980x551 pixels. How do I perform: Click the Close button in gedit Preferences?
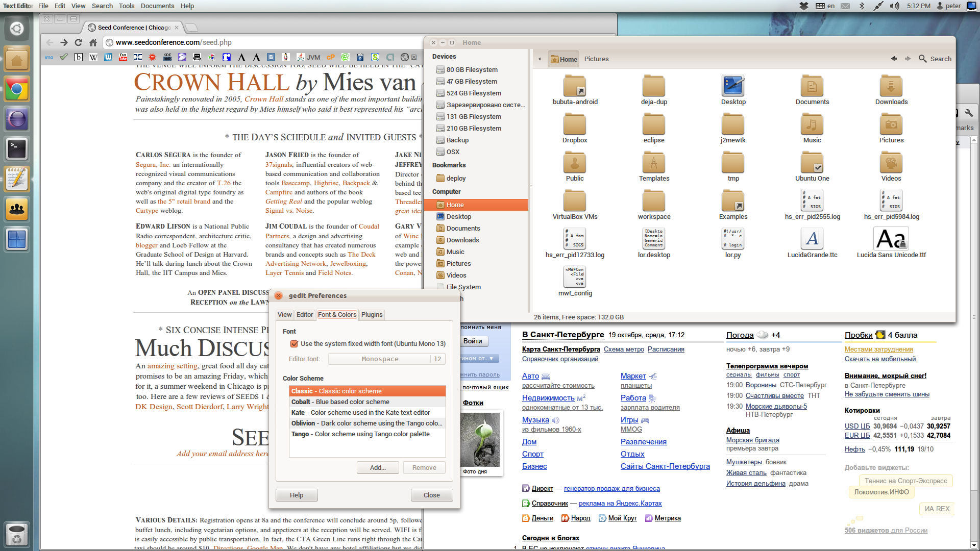(432, 495)
